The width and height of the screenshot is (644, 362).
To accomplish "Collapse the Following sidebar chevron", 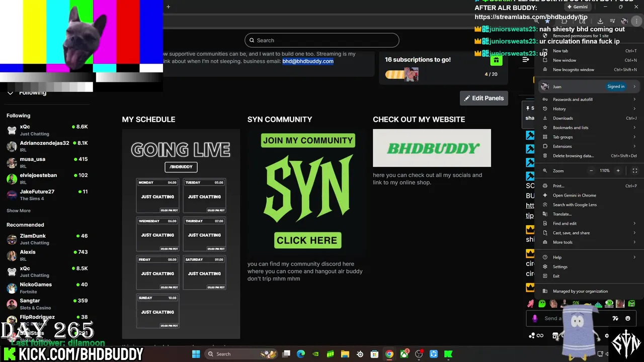I will [10, 93].
